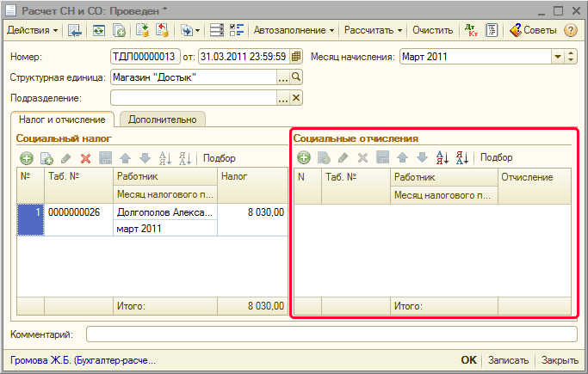
Task: Open the Дт/Кт posting result icon
Action: 471,30
